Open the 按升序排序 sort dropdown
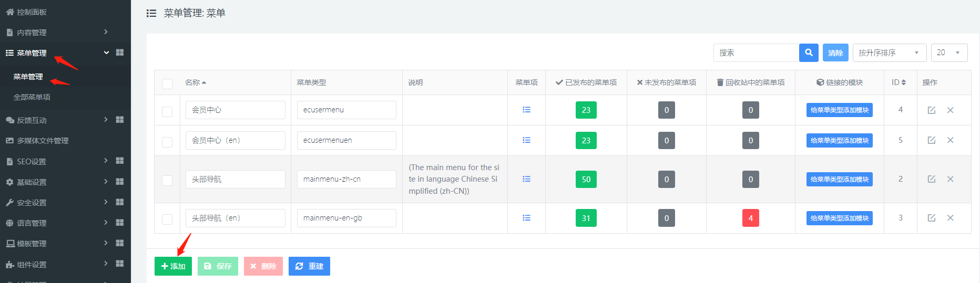980x283 pixels. tap(889, 53)
